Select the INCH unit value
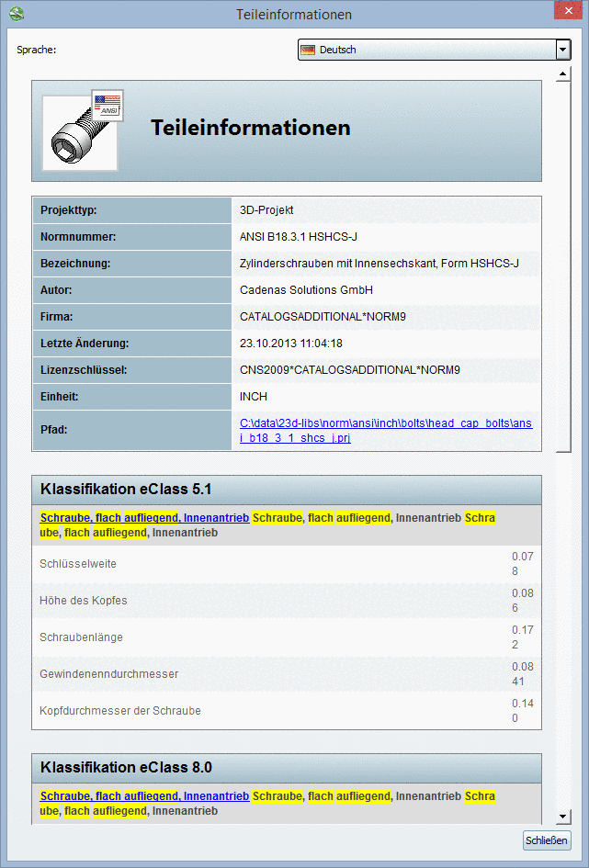The width and height of the screenshot is (589, 868). [254, 397]
